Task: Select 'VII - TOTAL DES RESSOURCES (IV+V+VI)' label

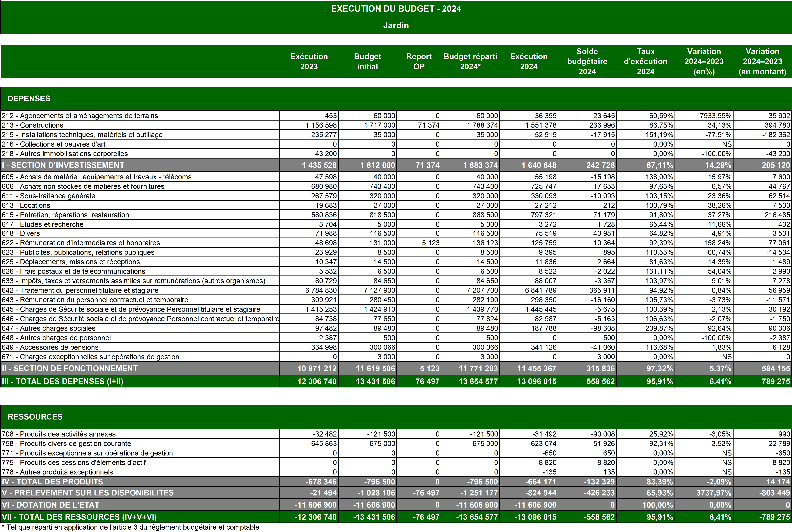Action: click(79, 517)
